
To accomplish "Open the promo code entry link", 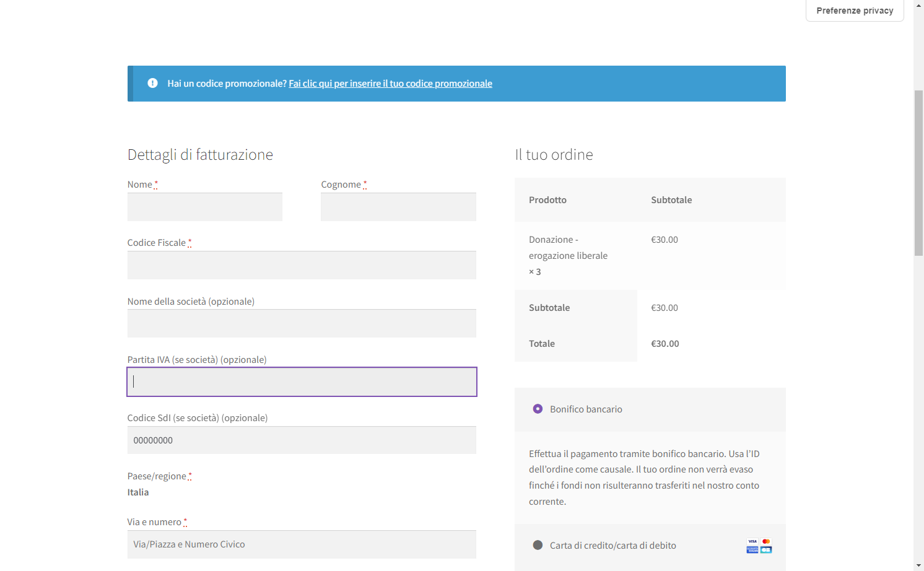I will (390, 84).
